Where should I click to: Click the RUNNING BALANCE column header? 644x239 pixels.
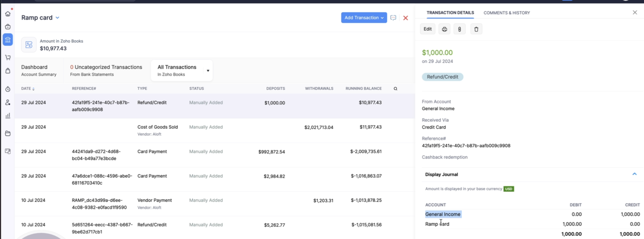tap(364, 89)
